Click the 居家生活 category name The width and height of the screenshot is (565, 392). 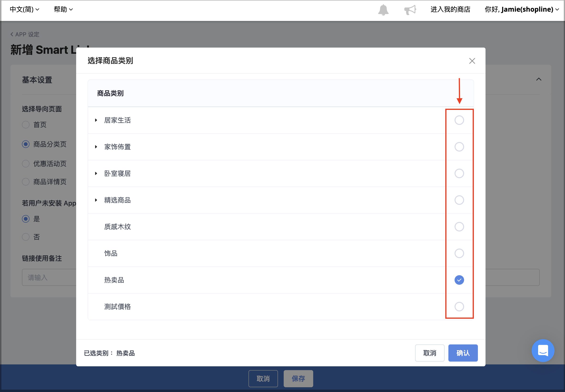[118, 120]
